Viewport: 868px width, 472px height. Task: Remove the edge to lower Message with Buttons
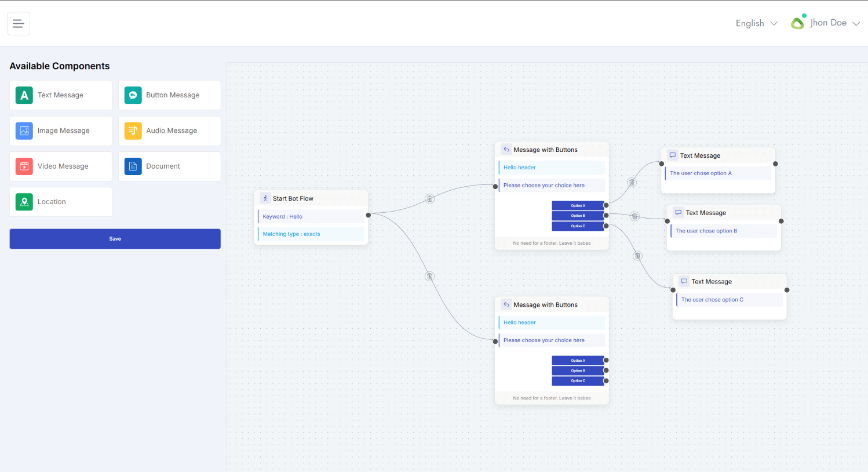pyautogui.click(x=429, y=276)
